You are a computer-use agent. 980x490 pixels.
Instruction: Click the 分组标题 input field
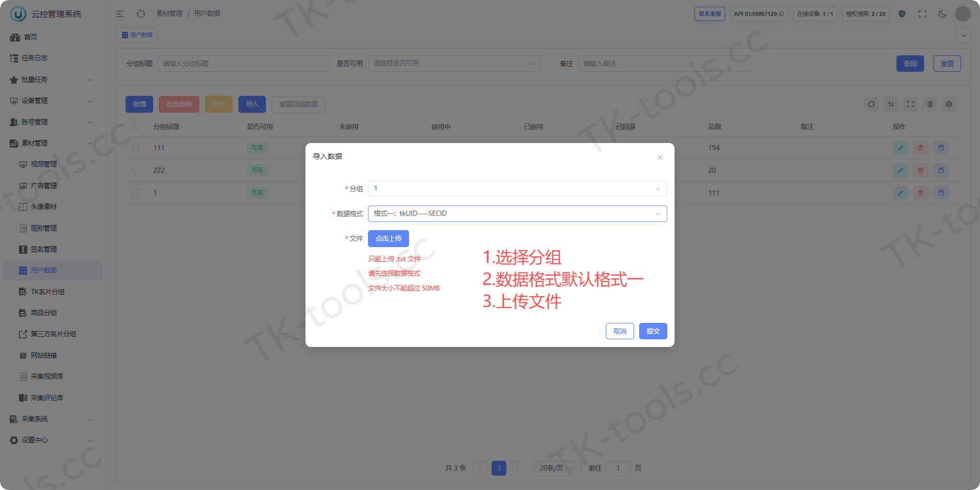244,64
